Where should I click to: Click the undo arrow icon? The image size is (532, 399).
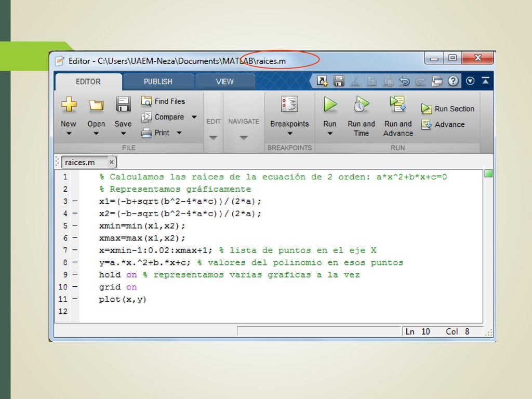(x=404, y=81)
